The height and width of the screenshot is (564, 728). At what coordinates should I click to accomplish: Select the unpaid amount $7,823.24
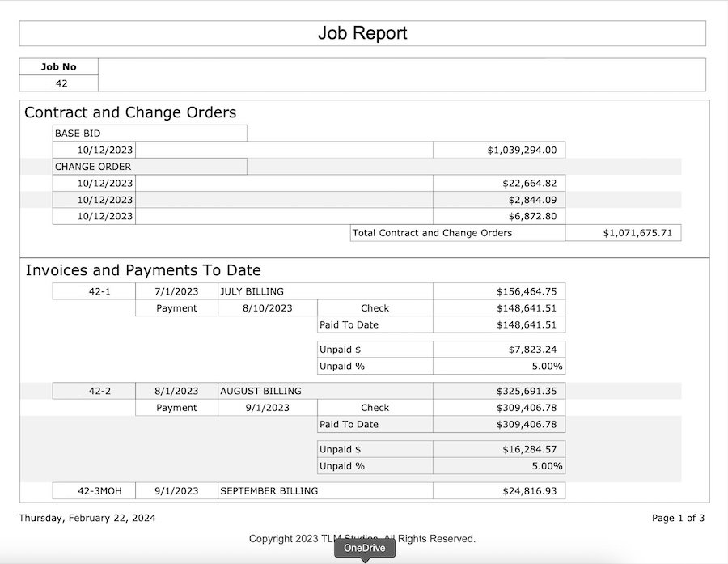[498, 350]
